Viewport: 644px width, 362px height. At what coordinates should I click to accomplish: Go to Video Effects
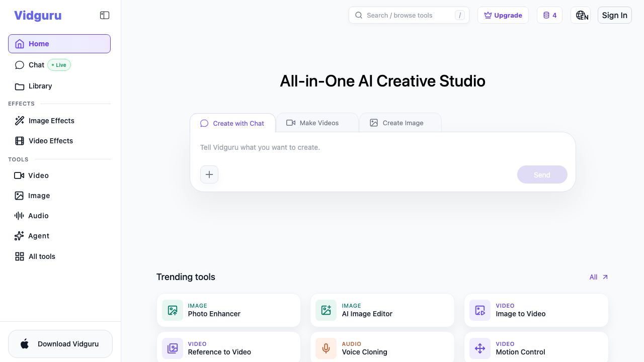59,141
